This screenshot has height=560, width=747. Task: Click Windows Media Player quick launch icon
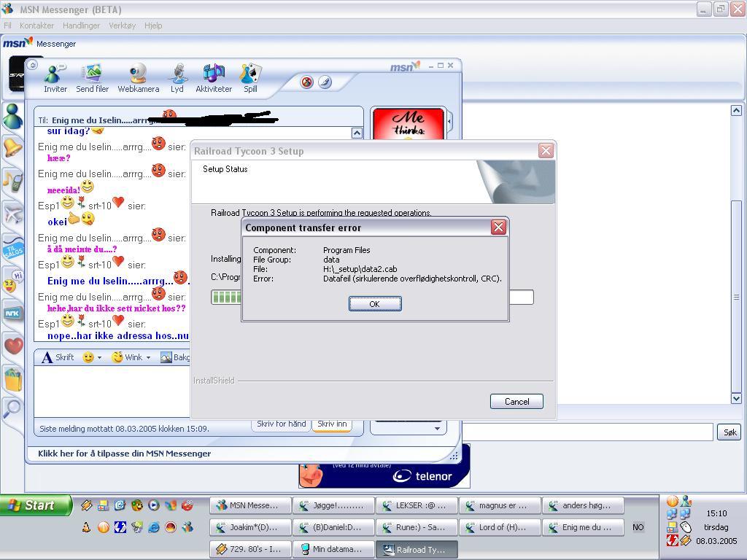[153, 505]
